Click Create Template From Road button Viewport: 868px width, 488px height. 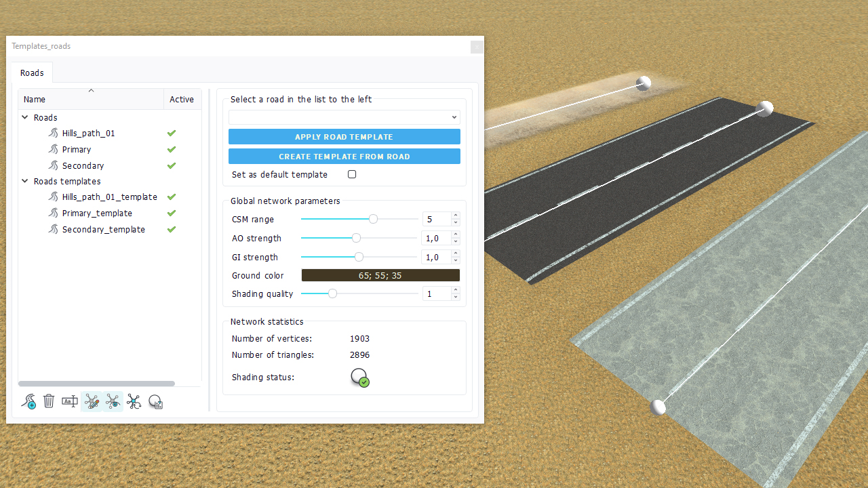344,157
